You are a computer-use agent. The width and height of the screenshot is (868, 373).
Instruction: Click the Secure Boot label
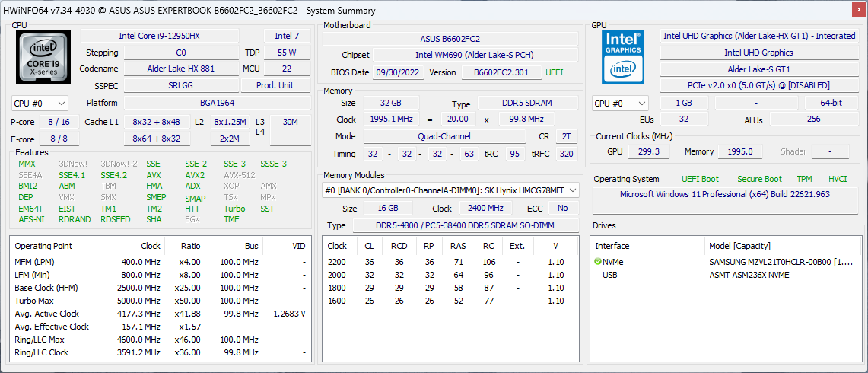click(759, 179)
